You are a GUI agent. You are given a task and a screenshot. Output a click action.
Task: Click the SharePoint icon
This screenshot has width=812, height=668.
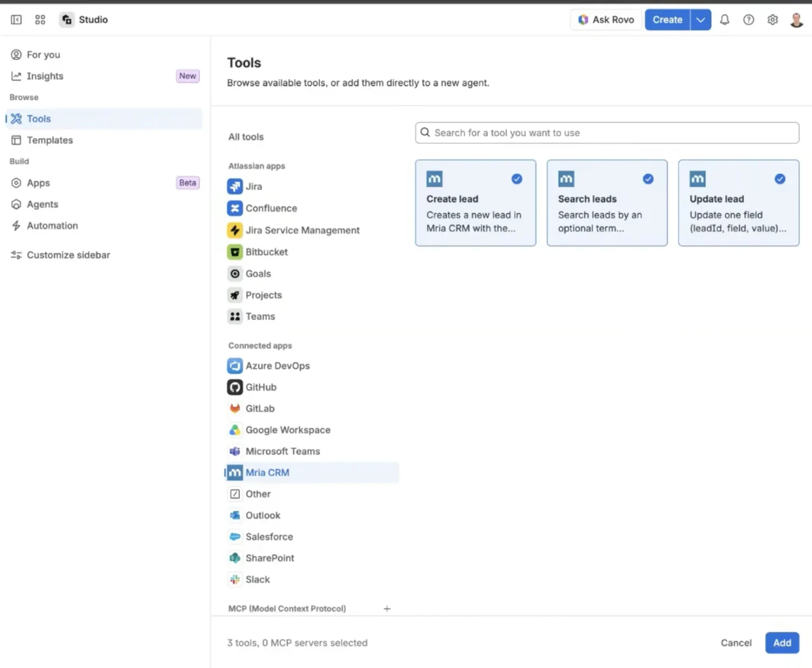coord(235,558)
